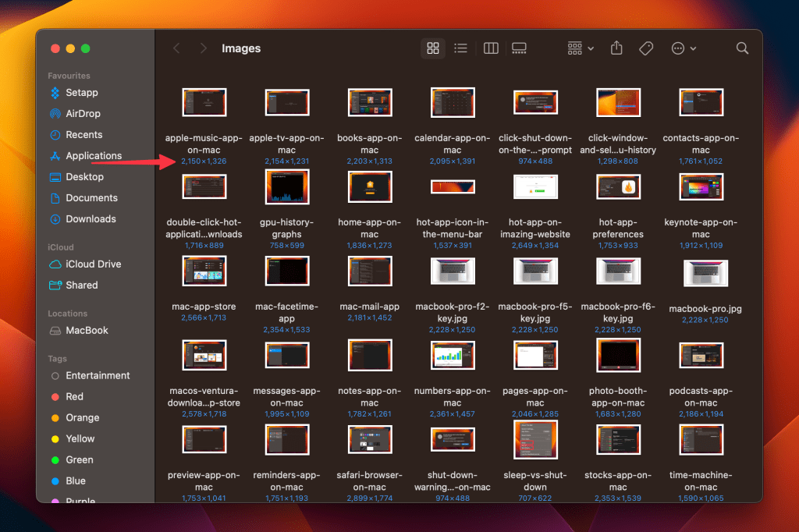This screenshot has width=799, height=532.
Task: Click the Share icon in toolbar
Action: 616,48
